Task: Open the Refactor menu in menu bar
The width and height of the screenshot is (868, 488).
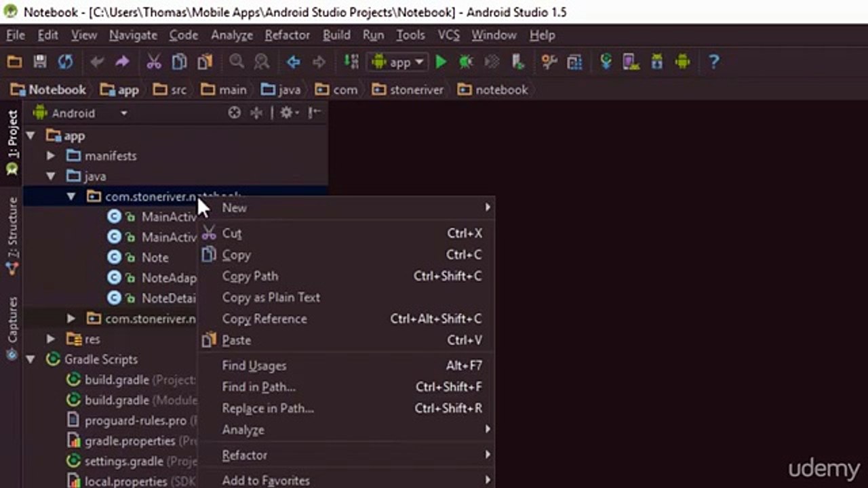Action: (x=288, y=35)
